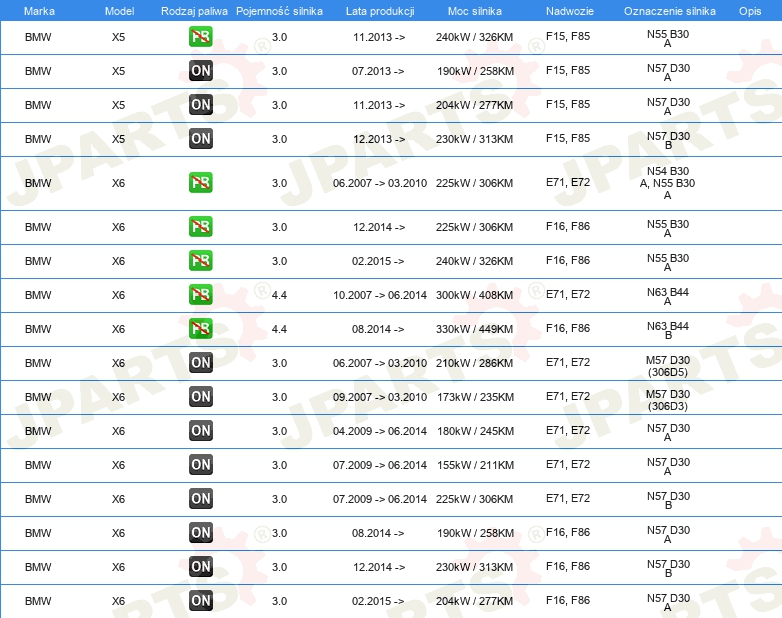
Task: Click the 173kW / 235KM power cell
Action: tap(475, 397)
